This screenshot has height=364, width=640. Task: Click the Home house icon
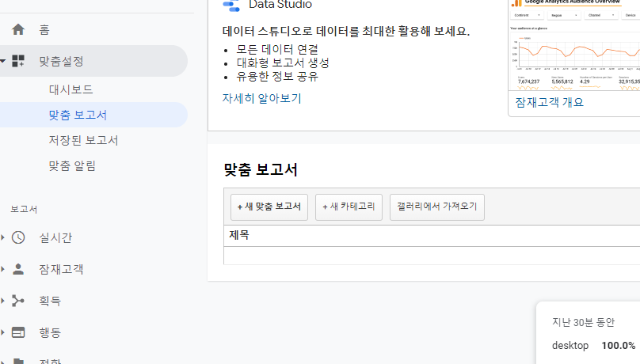[18, 29]
